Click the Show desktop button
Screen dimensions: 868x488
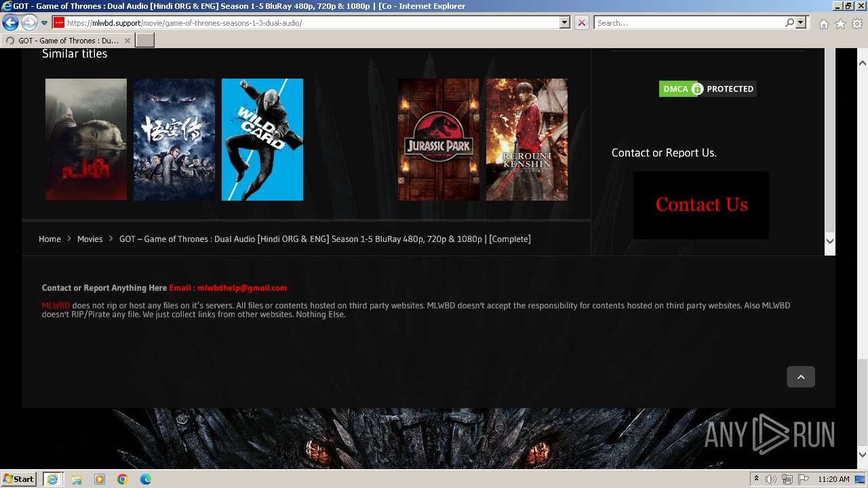tap(861, 479)
